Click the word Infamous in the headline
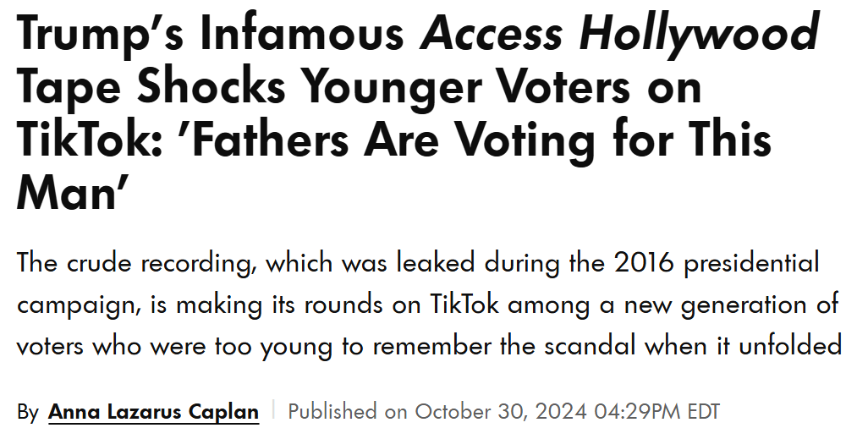 302,33
